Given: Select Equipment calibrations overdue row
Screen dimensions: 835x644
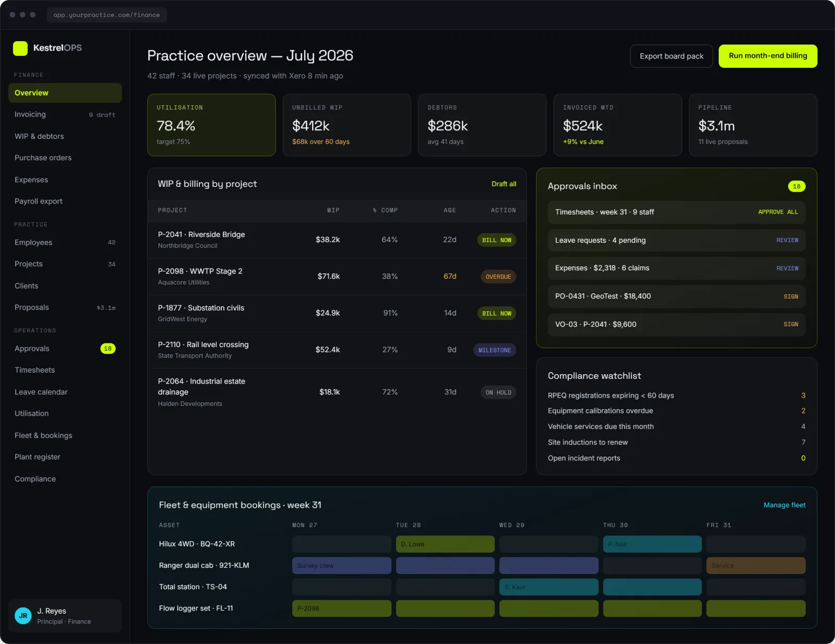Looking at the screenshot, I should tap(676, 411).
